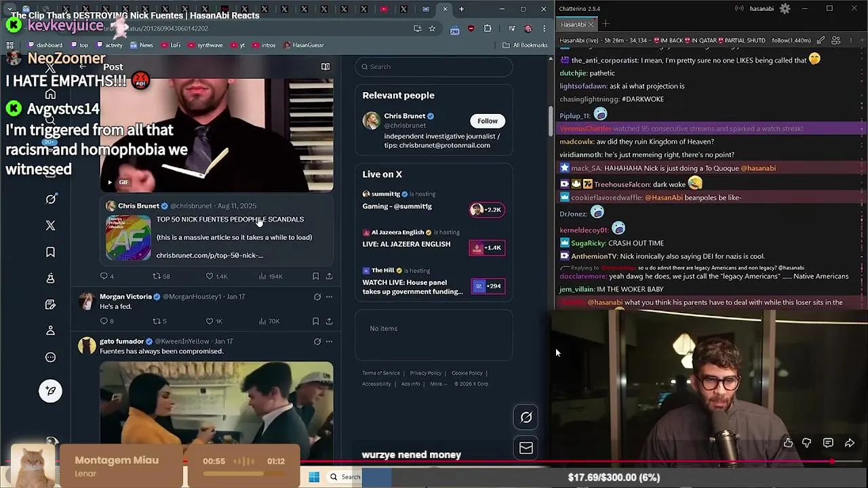Bookmark Morgan Victoria's post
868x488 pixels.
pos(315,321)
